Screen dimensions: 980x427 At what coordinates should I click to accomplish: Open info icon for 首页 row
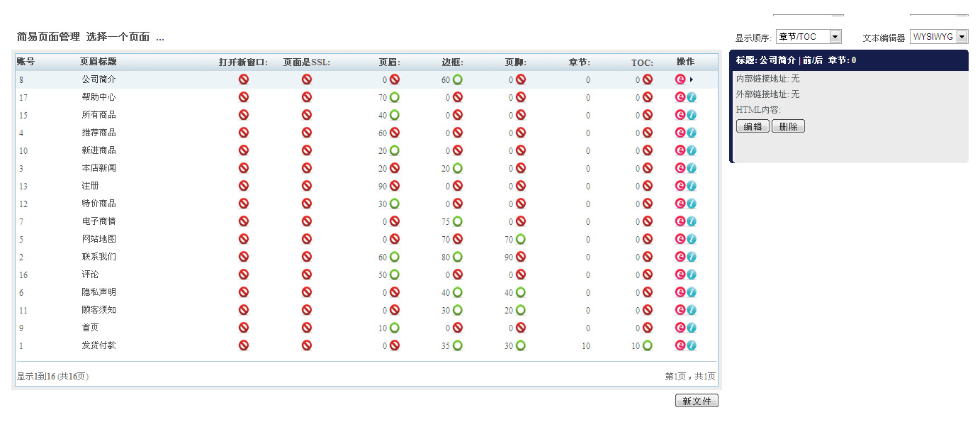tap(692, 328)
